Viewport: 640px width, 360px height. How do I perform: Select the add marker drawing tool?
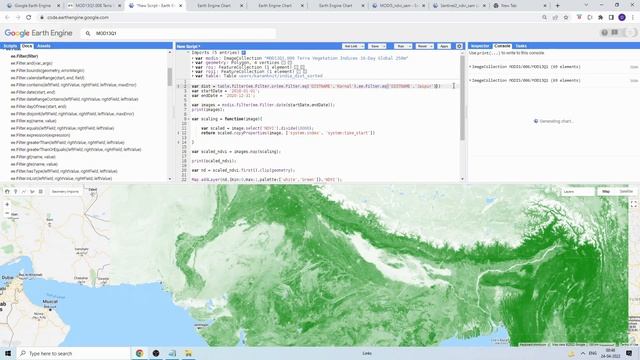coord(16,191)
